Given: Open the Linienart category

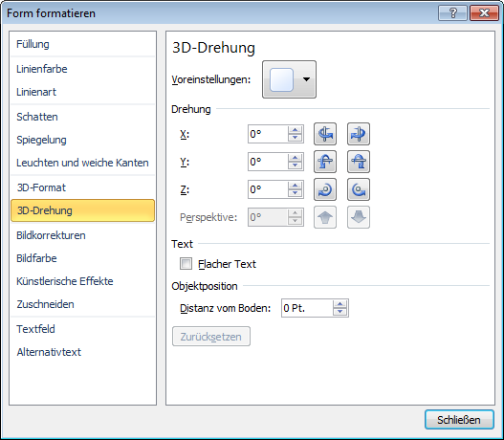Looking at the screenshot, I should (82, 92).
